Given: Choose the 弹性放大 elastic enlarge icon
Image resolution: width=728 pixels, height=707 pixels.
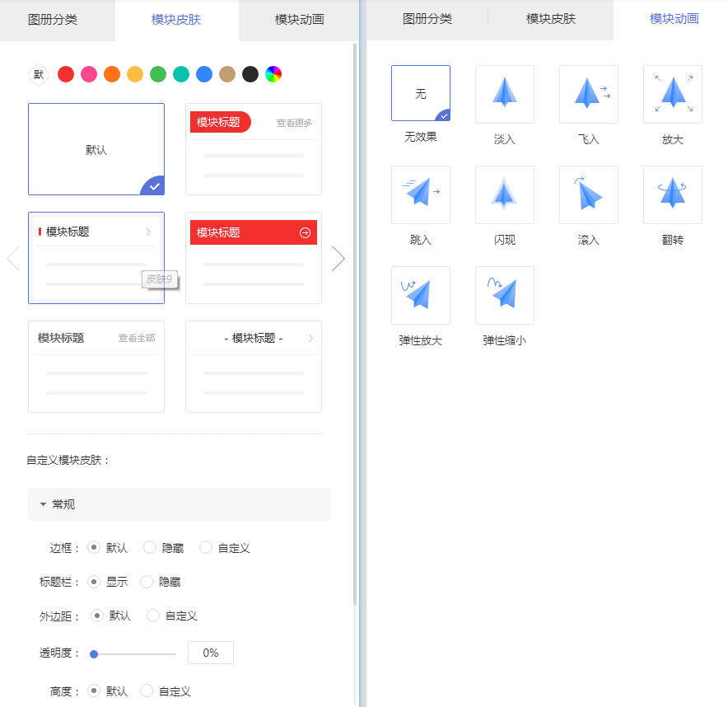Looking at the screenshot, I should 421,295.
